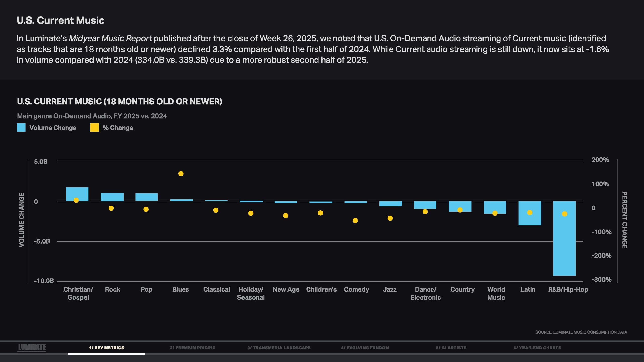Select the Rock volume bar
This screenshot has height=362, width=644.
(112, 197)
